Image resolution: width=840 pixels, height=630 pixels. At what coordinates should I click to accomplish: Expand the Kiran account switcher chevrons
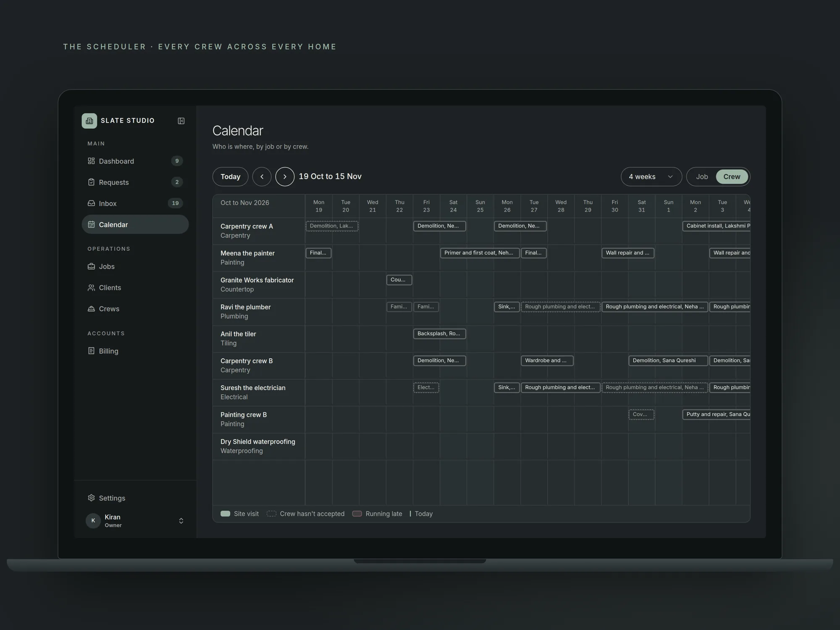coord(181,521)
